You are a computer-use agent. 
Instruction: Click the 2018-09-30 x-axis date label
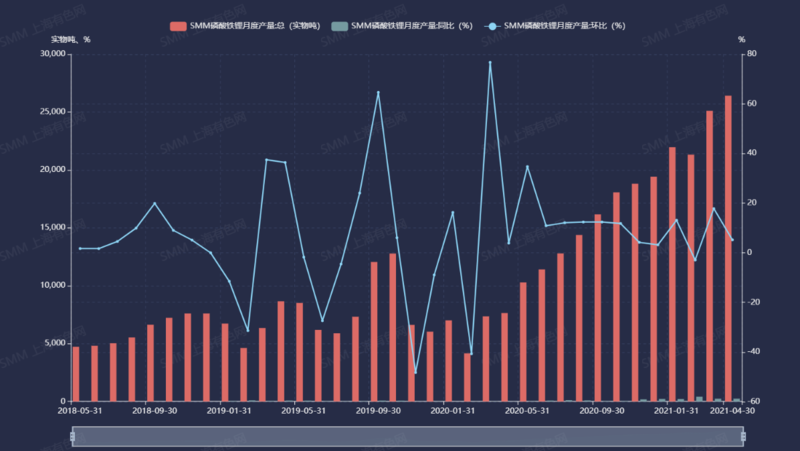point(155,410)
